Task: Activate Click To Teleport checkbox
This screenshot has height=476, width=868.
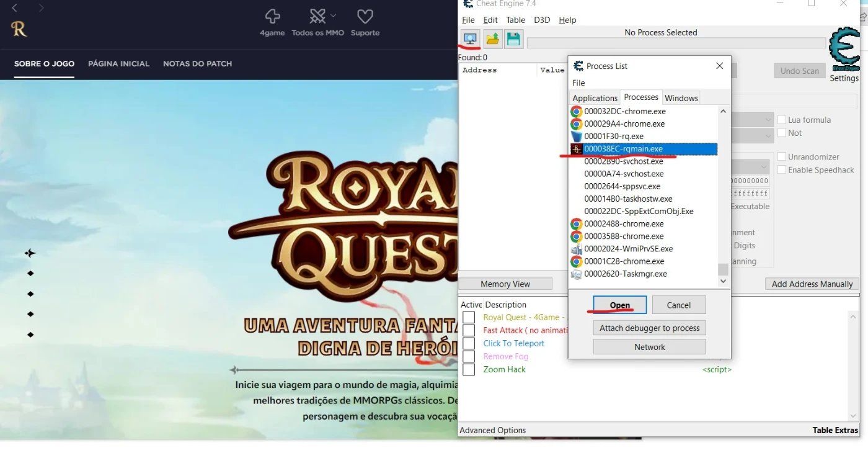Action: pyautogui.click(x=469, y=343)
